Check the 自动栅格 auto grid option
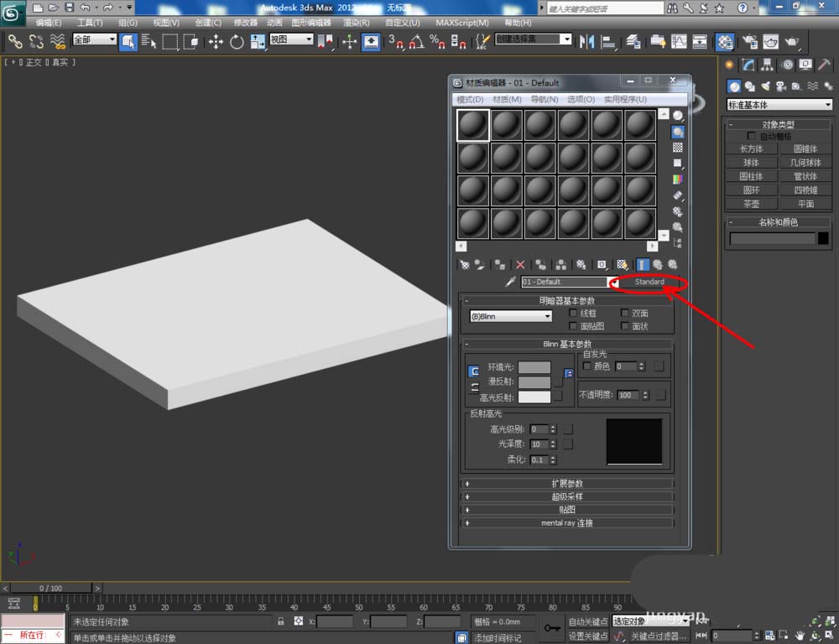839x644 pixels. pyautogui.click(x=752, y=136)
